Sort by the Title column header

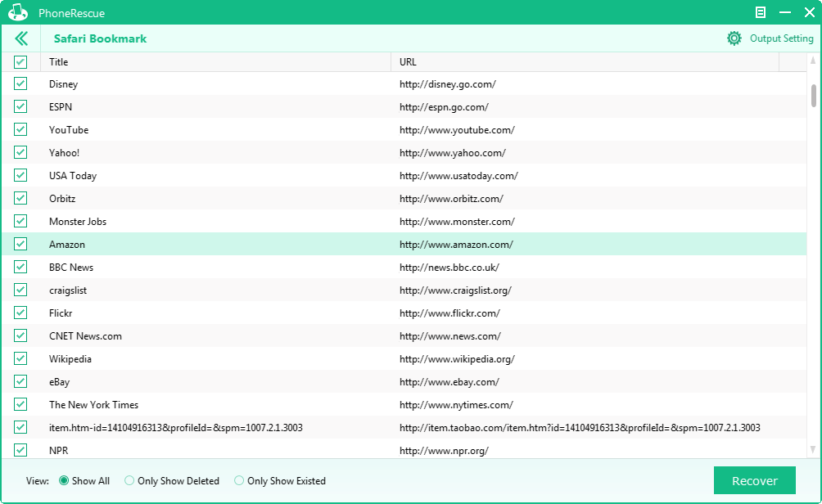click(x=215, y=62)
